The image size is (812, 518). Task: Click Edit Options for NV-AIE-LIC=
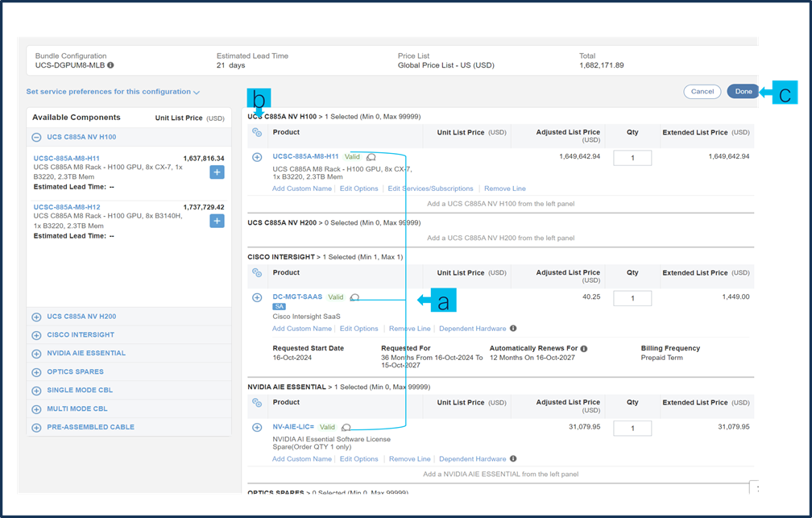[359, 459]
